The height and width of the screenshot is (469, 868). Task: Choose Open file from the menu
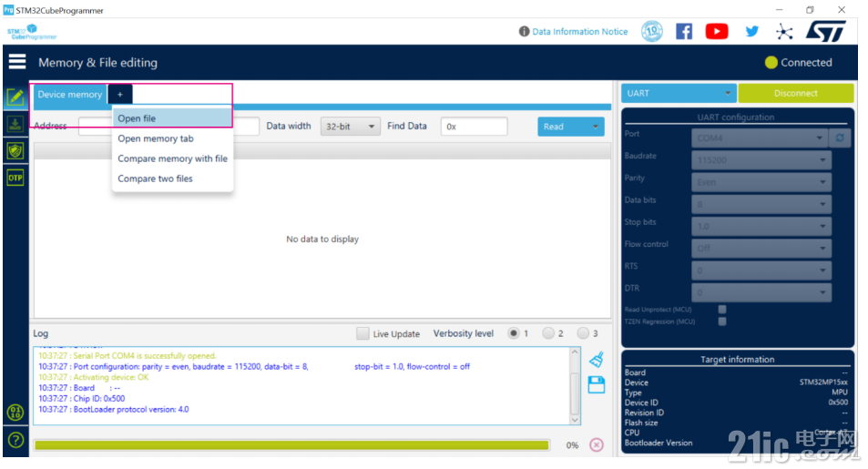[x=172, y=118]
